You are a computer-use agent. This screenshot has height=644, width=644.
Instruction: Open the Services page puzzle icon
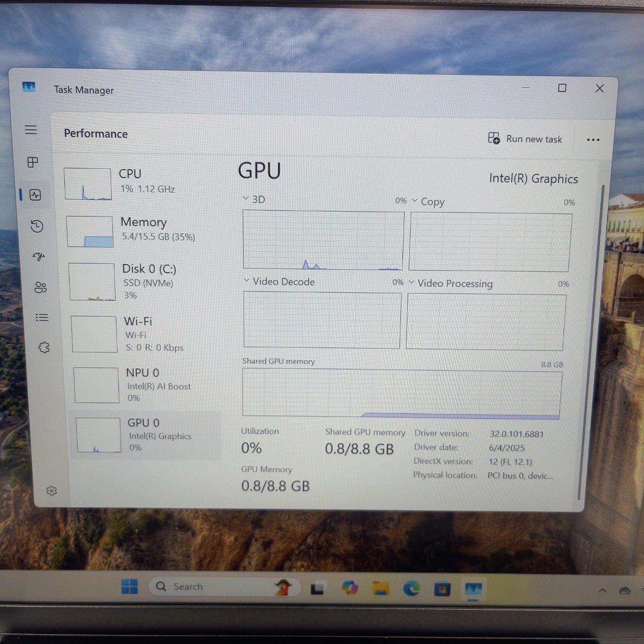tap(44, 347)
